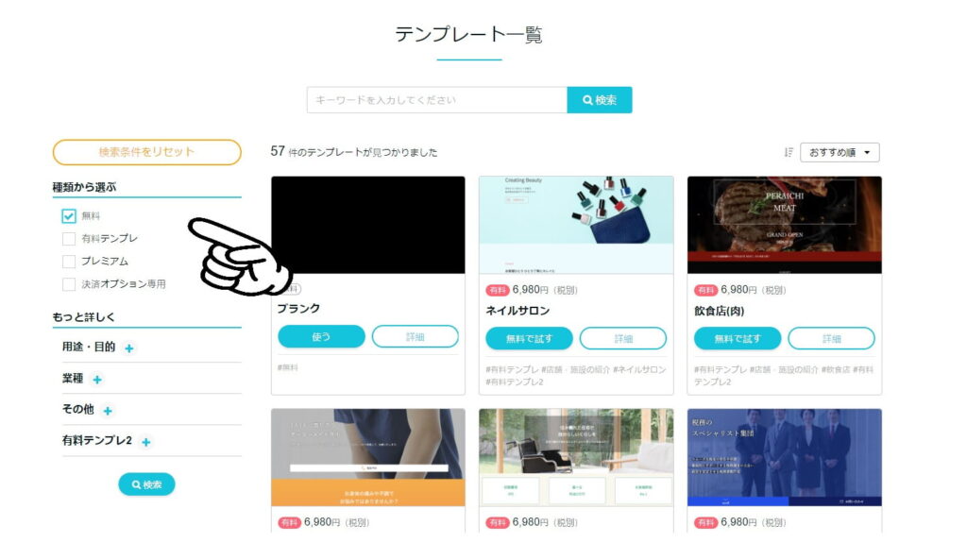This screenshot has height=560, width=967.
Task: Click the #無料 tag under ブランク
Action: point(287,367)
